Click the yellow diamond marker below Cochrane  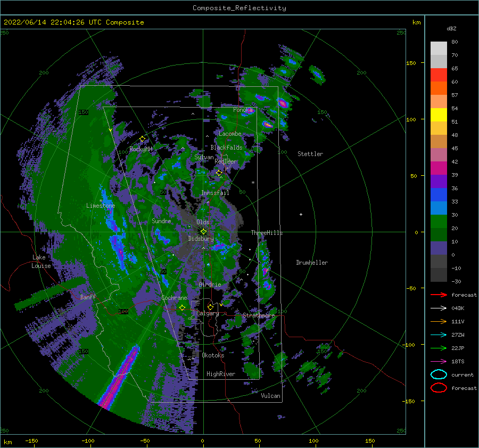[182, 307]
